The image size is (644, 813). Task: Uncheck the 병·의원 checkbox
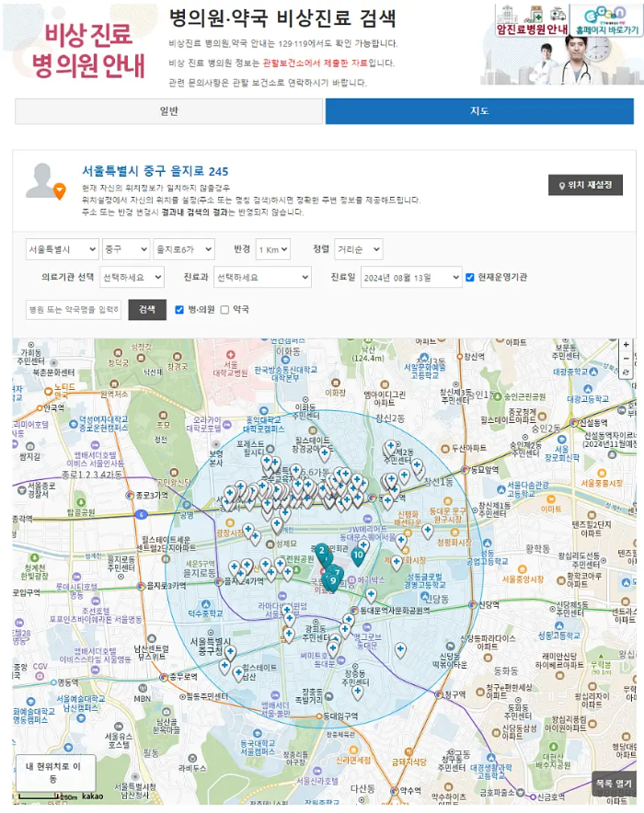pyautogui.click(x=179, y=310)
